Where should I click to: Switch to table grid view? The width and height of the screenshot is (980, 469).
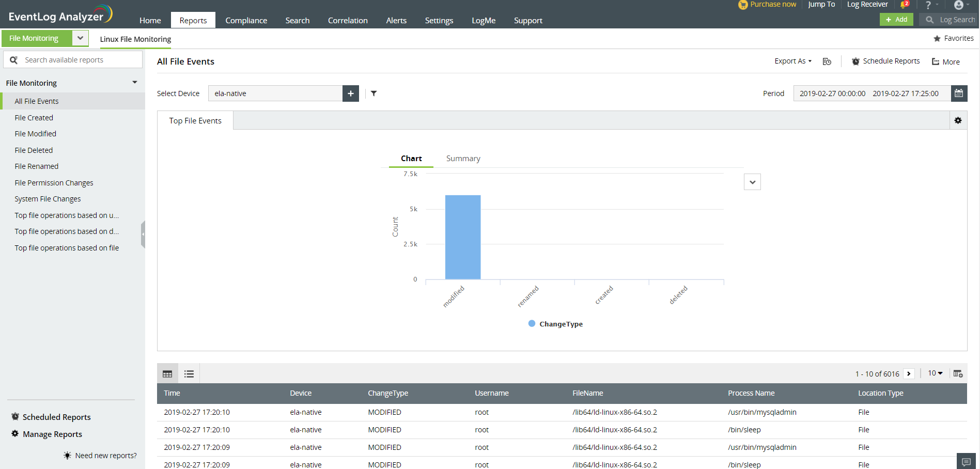tap(167, 374)
